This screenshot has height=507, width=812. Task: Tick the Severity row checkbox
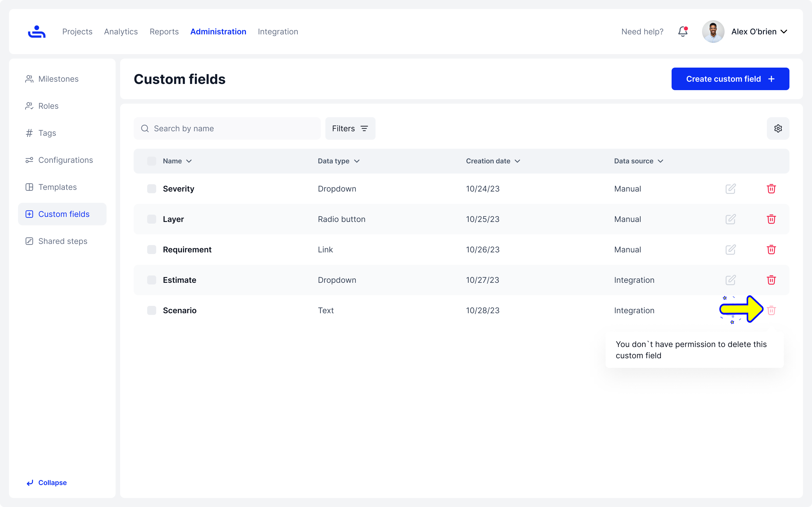152,189
